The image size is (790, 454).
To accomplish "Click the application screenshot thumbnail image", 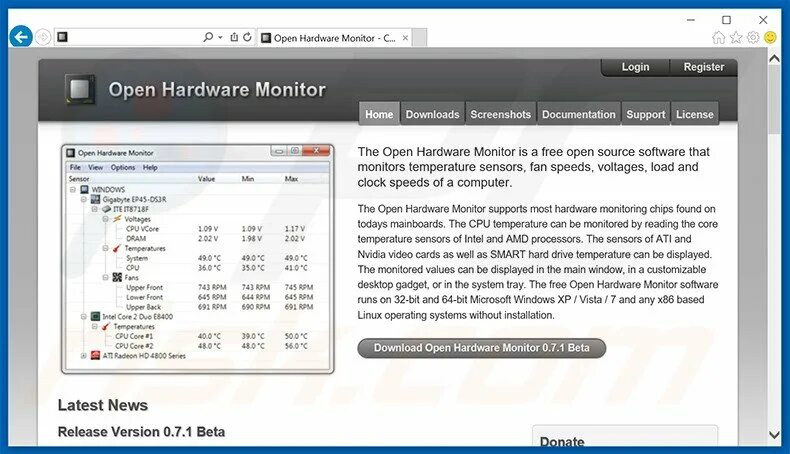I will pyautogui.click(x=198, y=259).
